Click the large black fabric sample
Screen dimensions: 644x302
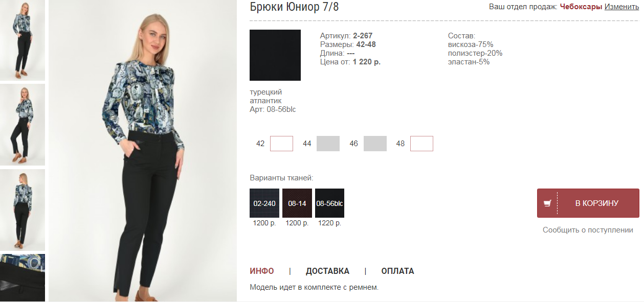point(275,55)
